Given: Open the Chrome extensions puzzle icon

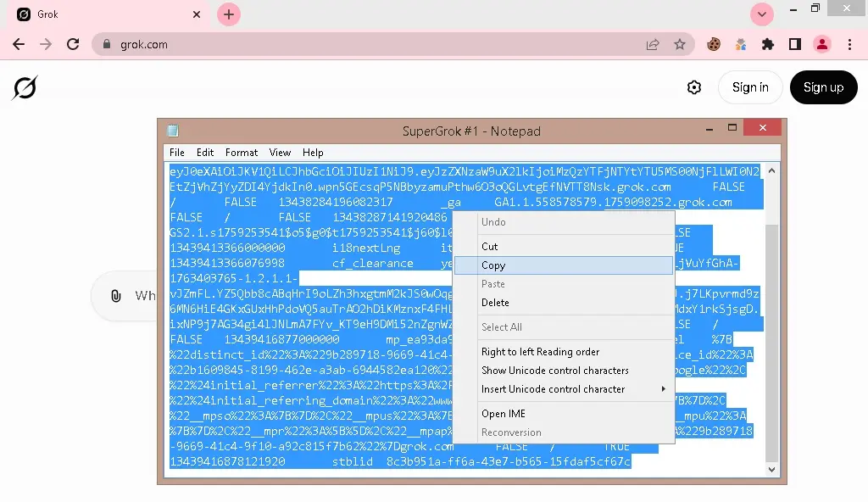Looking at the screenshot, I should 768,44.
